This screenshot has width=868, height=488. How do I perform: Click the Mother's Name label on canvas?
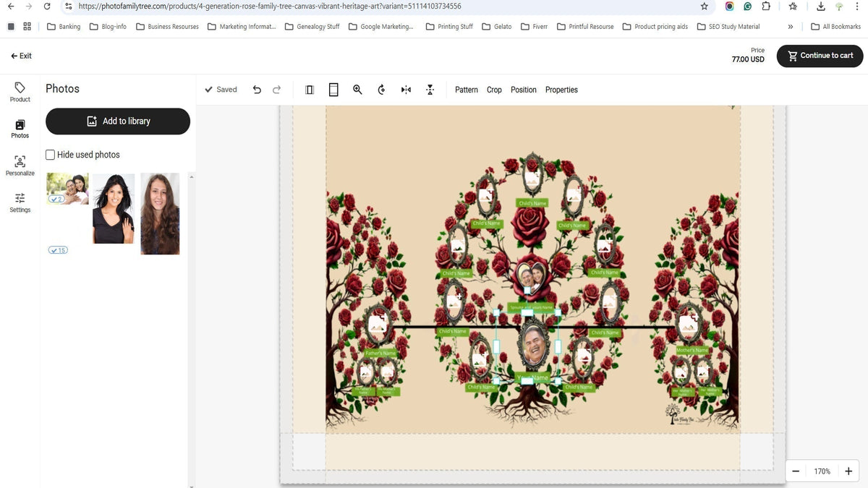coord(692,351)
